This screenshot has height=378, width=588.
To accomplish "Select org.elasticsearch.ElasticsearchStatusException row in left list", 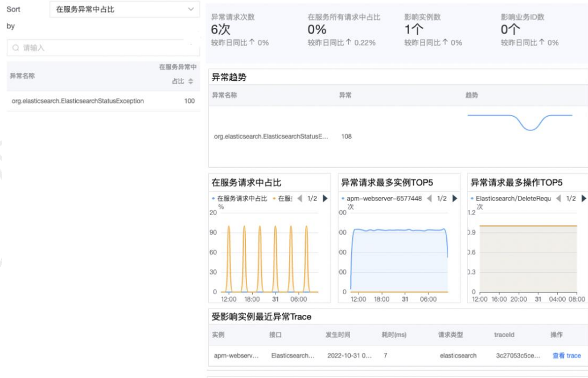I will click(x=78, y=101).
